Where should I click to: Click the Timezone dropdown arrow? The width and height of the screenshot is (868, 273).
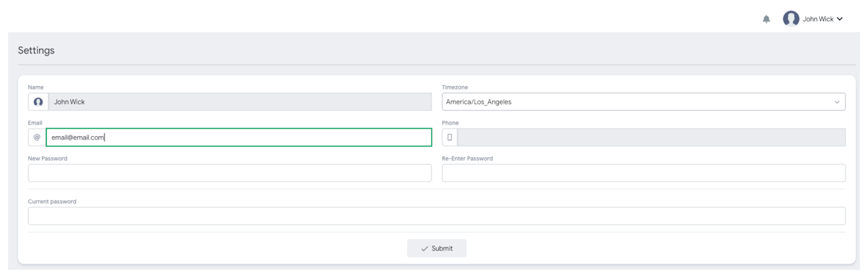pyautogui.click(x=835, y=102)
